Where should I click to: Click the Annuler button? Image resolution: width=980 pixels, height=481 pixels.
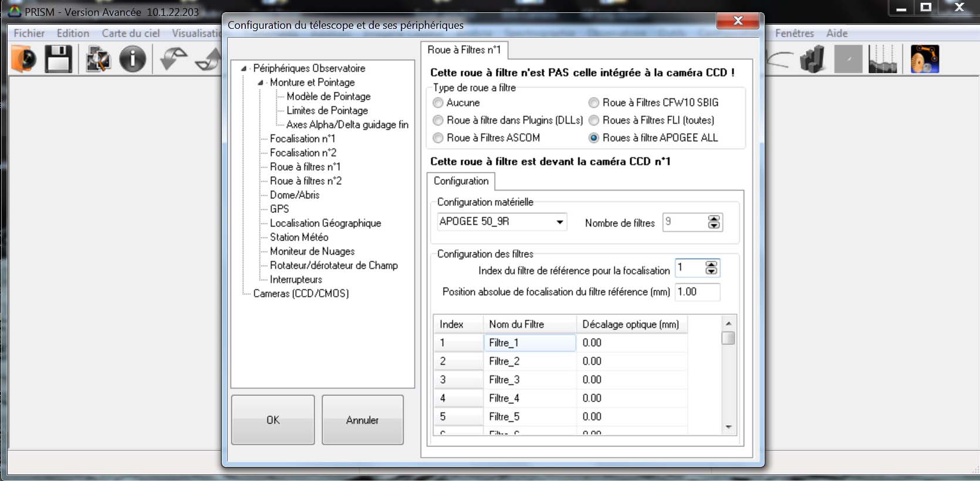click(362, 420)
